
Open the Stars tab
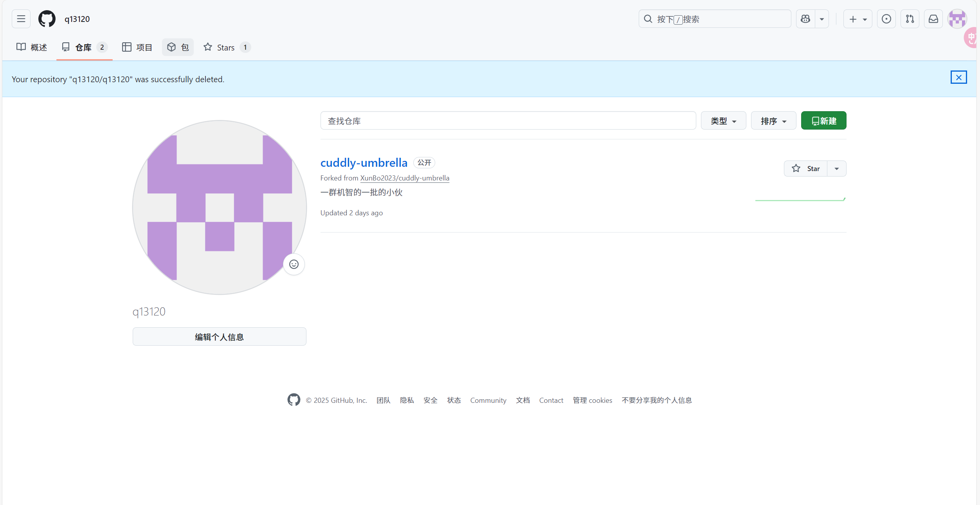(226, 47)
